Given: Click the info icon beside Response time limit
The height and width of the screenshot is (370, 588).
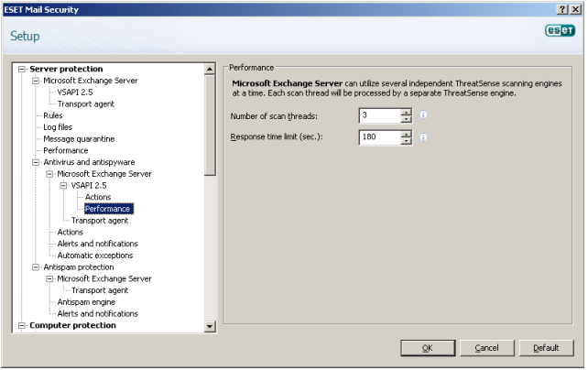Looking at the screenshot, I should tap(423, 137).
